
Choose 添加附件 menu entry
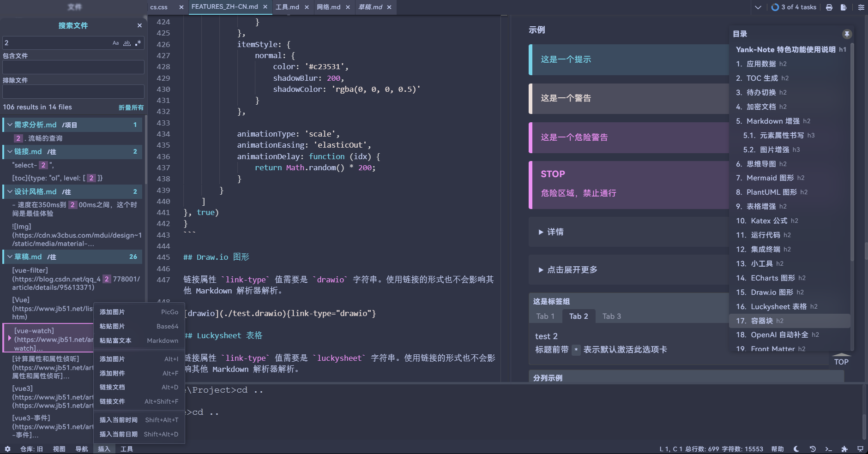tap(139, 373)
